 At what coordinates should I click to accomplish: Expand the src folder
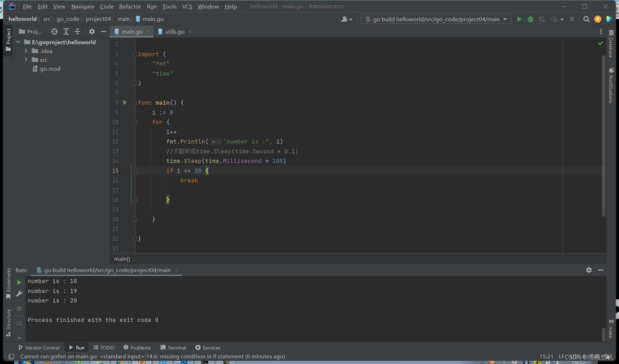pos(26,60)
